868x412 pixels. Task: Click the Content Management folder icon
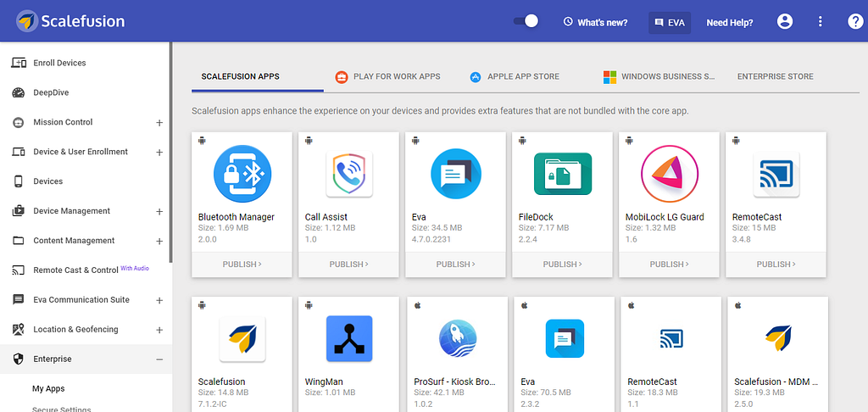pyautogui.click(x=19, y=241)
